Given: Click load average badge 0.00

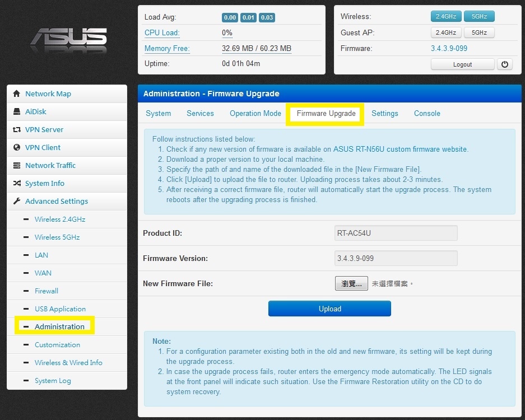Looking at the screenshot, I should (230, 17).
